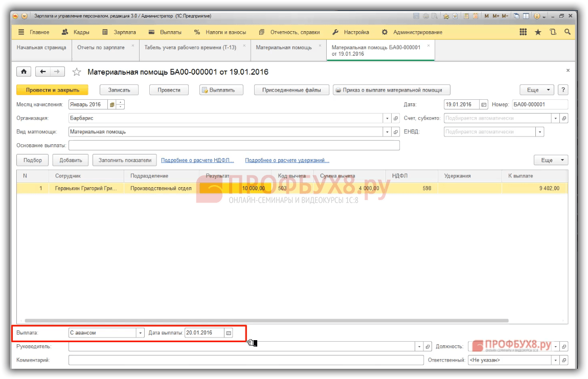Image resolution: width=588 pixels, height=379 pixels.
Task: Expand the Организация dropdown arrow
Action: click(x=387, y=118)
